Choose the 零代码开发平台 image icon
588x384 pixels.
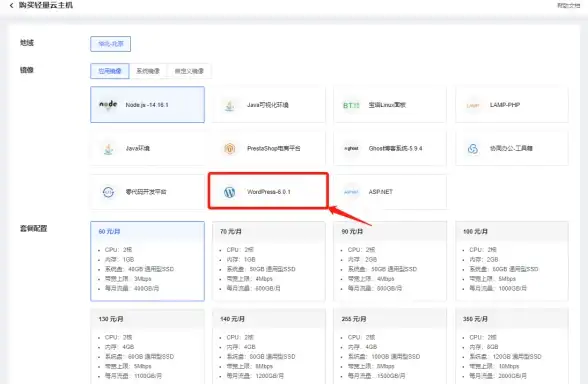(108, 192)
